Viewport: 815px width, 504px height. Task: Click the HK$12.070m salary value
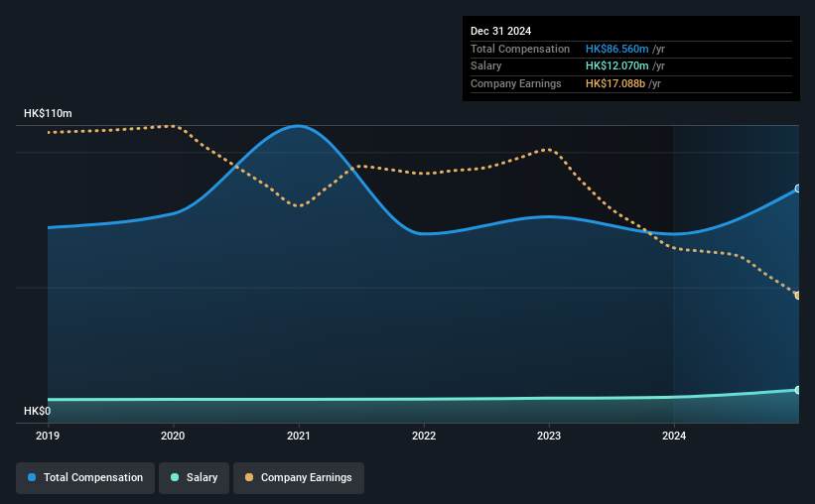[617, 66]
